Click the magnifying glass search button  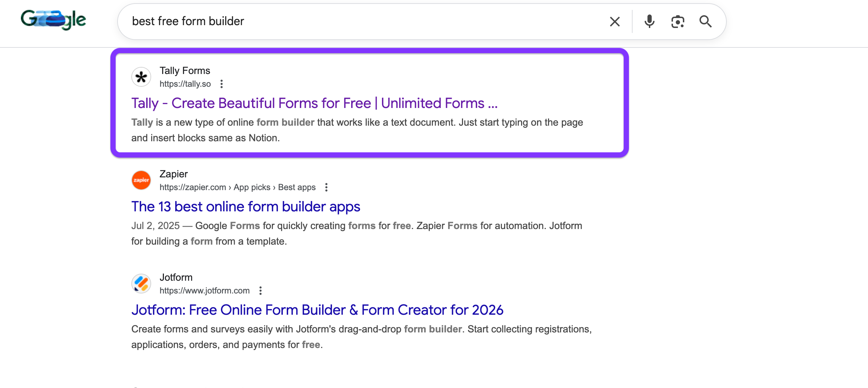(705, 22)
